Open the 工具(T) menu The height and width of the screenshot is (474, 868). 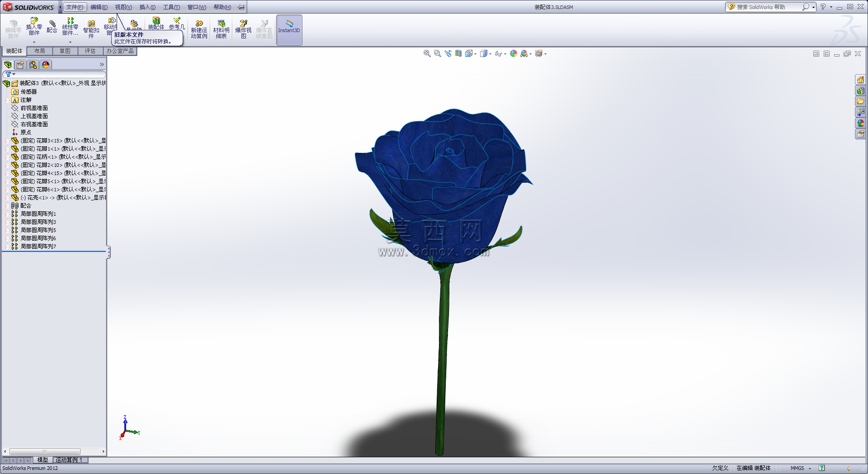pyautogui.click(x=171, y=7)
